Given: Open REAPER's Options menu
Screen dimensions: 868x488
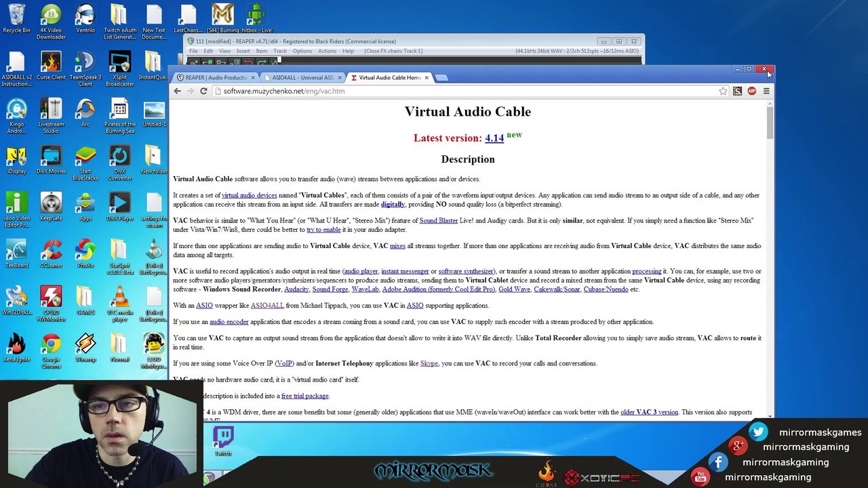Looking at the screenshot, I should (302, 52).
